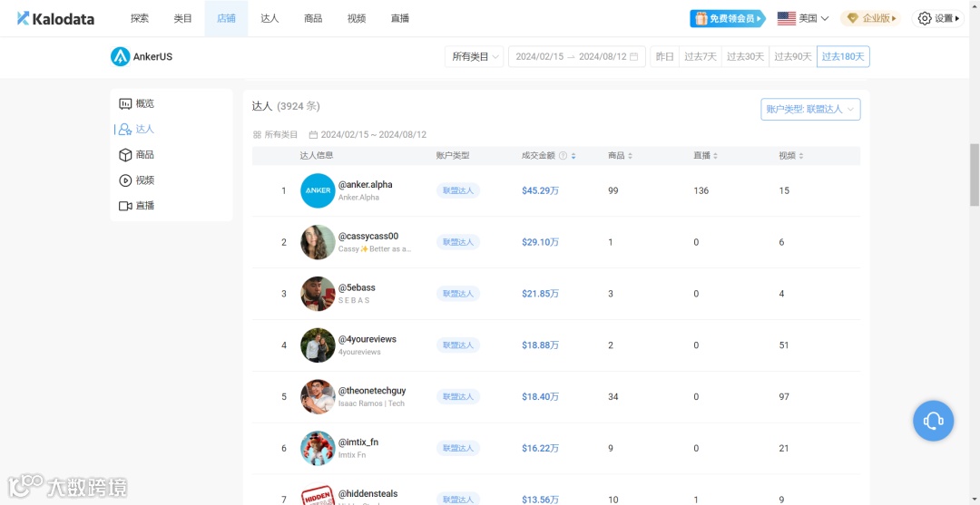The height and width of the screenshot is (505, 980).
Task: Click the avatar of @4youreviews
Action: tap(318, 345)
